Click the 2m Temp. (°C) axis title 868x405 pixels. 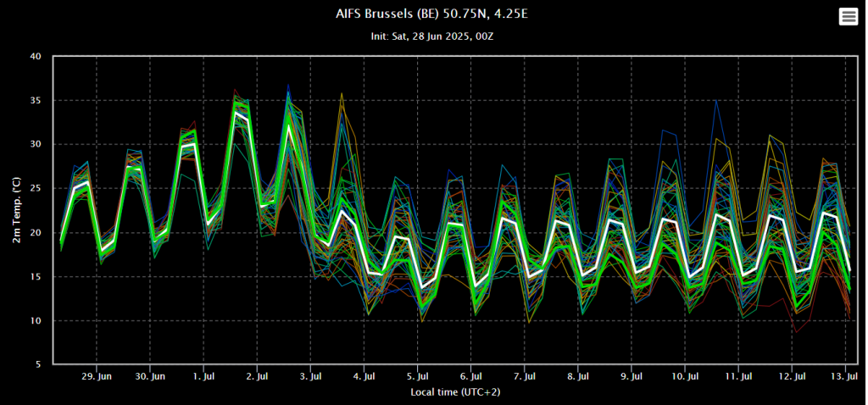(17, 210)
